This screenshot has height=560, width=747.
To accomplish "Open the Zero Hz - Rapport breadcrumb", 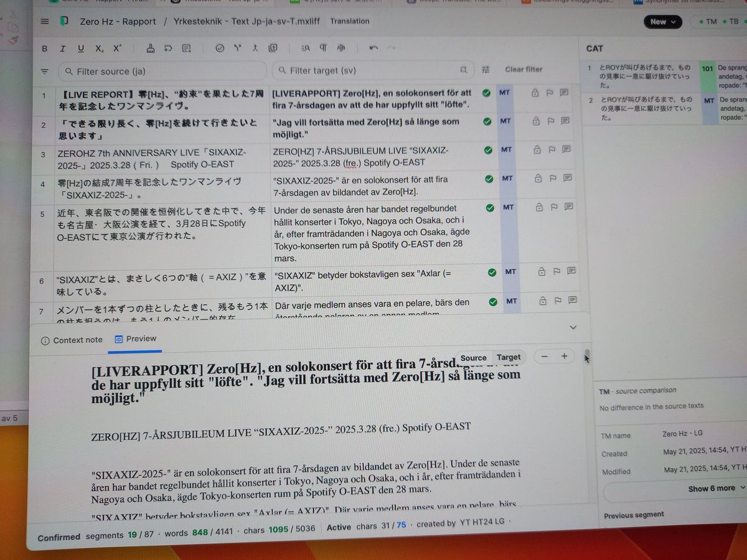I will [x=118, y=21].
